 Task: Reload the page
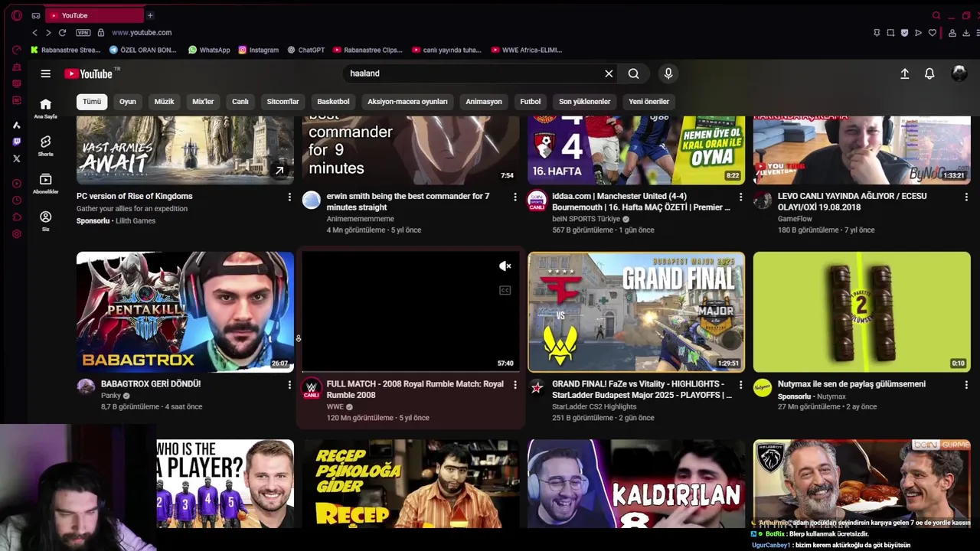tap(62, 33)
